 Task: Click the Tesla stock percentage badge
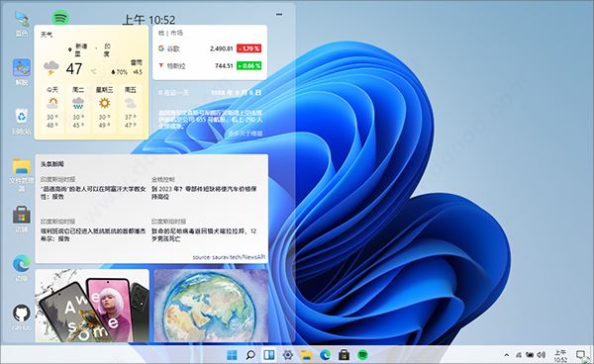[248, 66]
